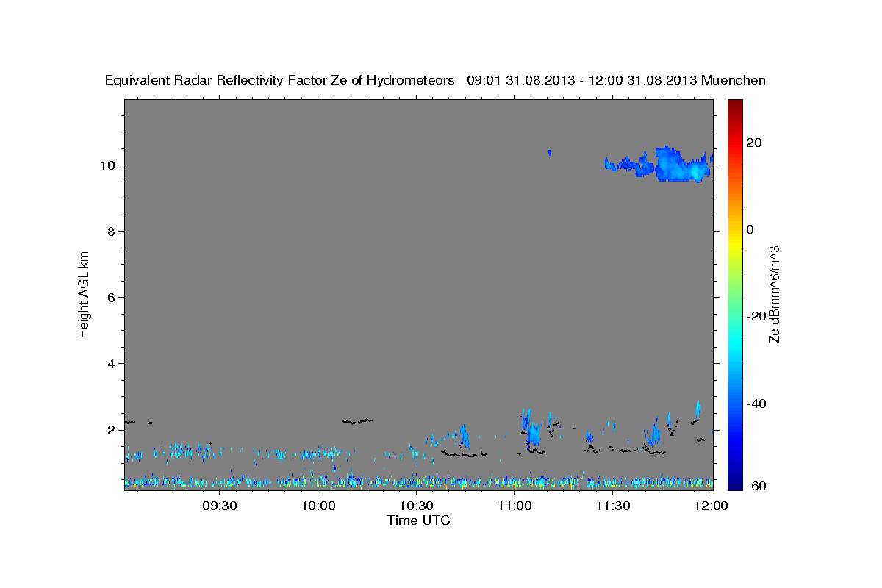Click the '10:00' time tick label
Image resolution: width=882 pixels, height=588 pixels.
[x=318, y=506]
